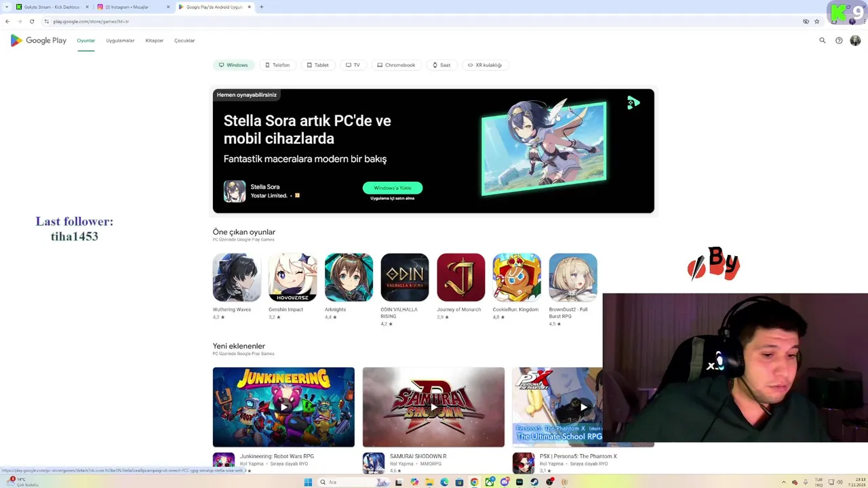
Task: Play the Samurai Shodown R trailer video
Action: [433, 407]
